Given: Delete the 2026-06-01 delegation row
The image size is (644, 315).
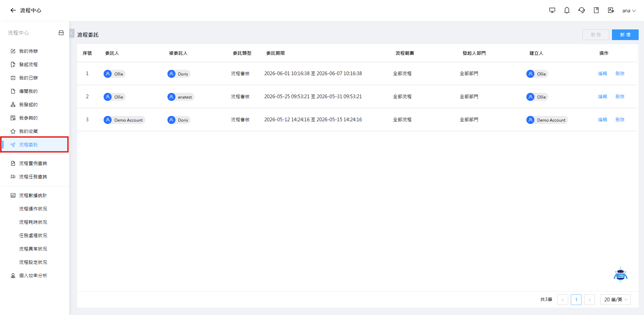Looking at the screenshot, I should (x=620, y=73).
